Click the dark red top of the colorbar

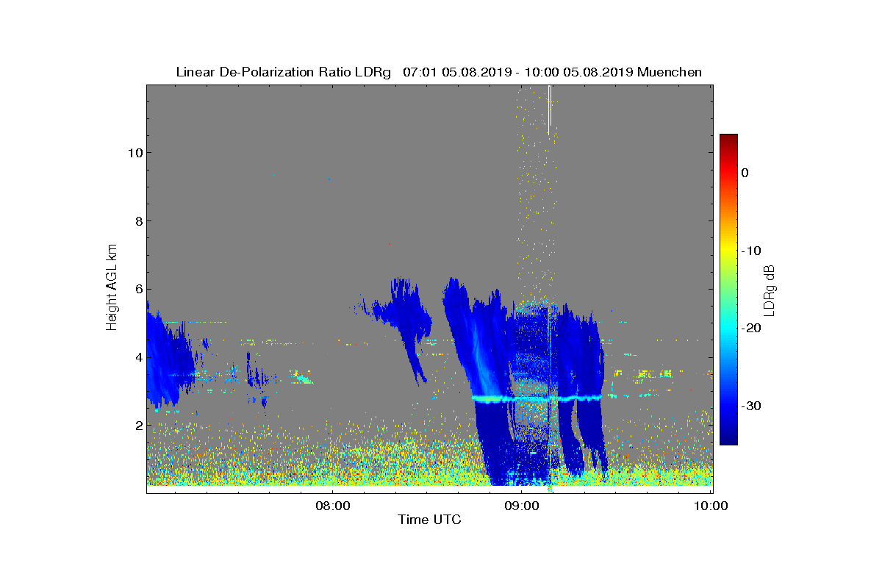pos(728,140)
